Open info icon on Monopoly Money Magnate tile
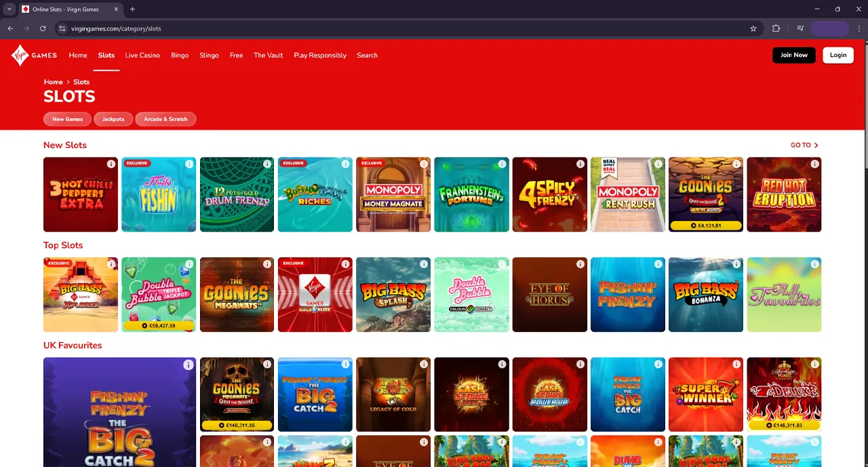Viewport: 868px width, 467px height. coord(424,164)
